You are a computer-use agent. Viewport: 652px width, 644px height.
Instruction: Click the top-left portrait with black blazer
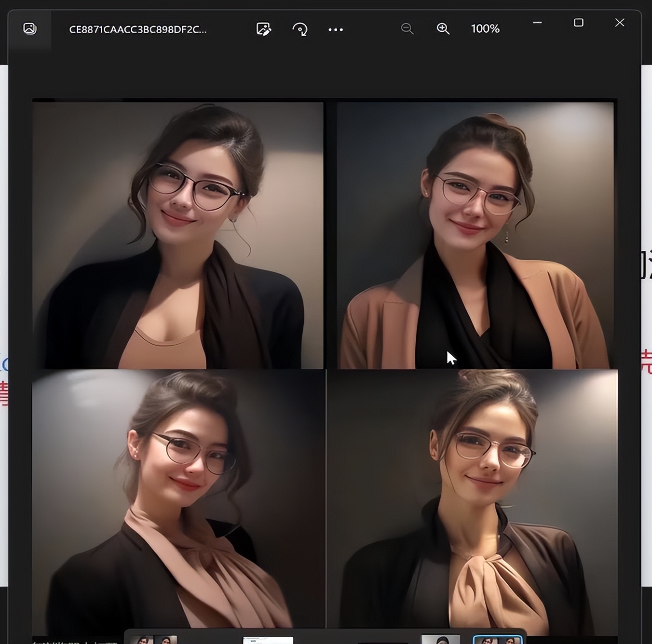coord(177,235)
